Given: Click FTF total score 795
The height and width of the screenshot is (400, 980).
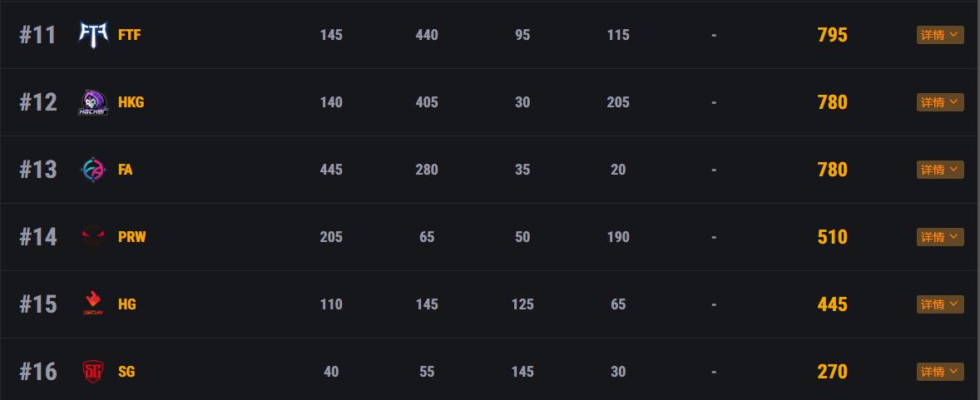Looking at the screenshot, I should pyautogui.click(x=832, y=35).
